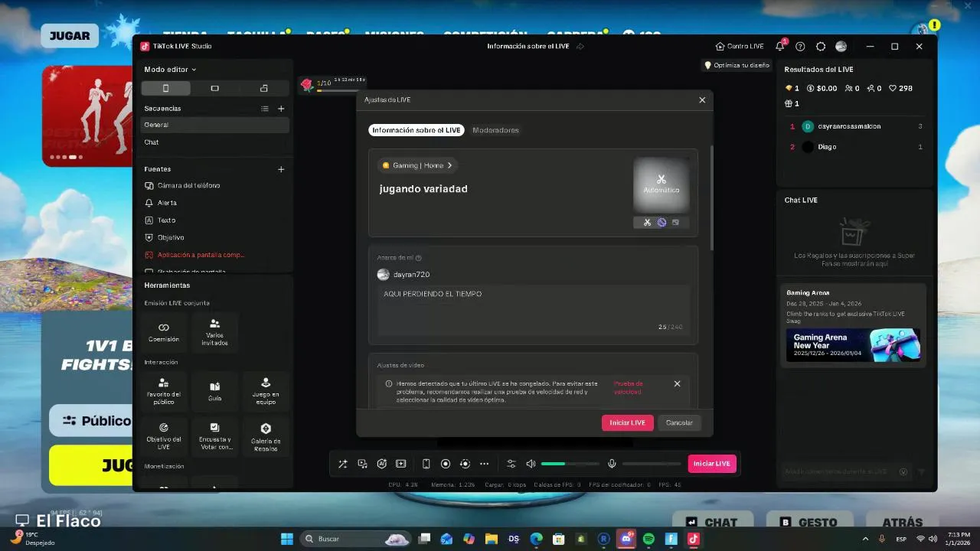Open the settings gear in title bar
The height and width of the screenshot is (551, 980).
pyautogui.click(x=821, y=46)
